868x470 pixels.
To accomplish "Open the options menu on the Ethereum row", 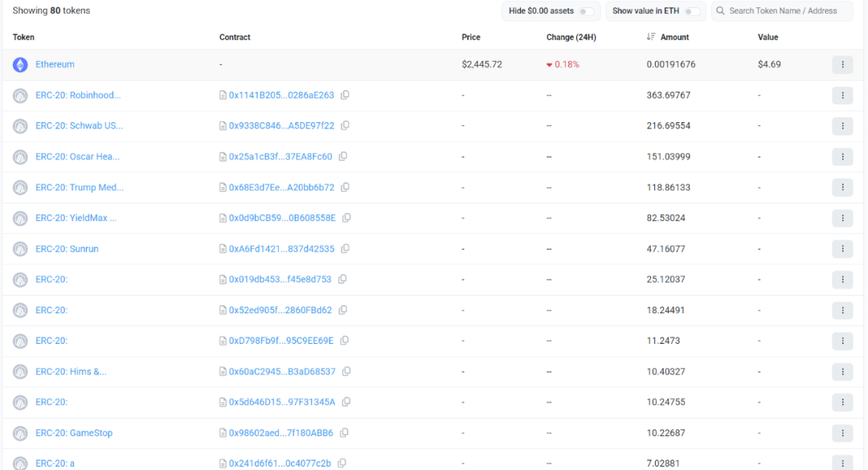I will [842, 64].
